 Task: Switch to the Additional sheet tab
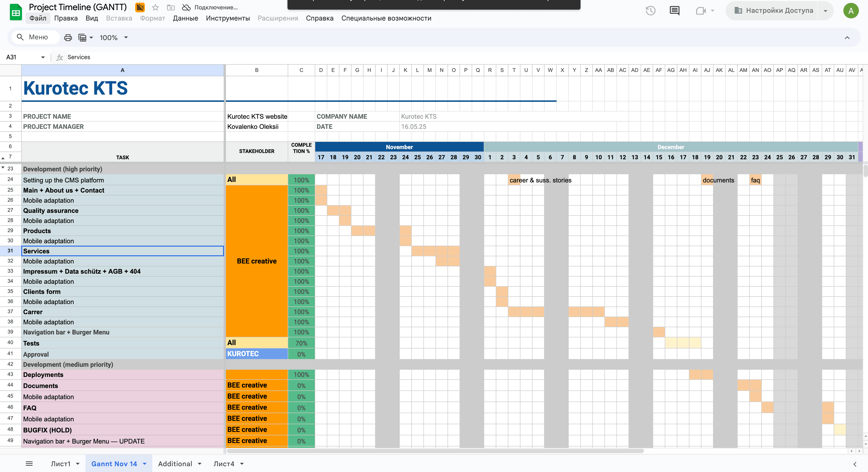point(175,464)
